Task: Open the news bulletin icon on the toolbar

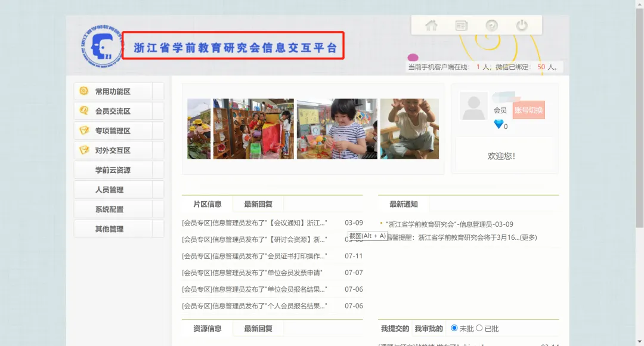Action: pyautogui.click(x=461, y=25)
